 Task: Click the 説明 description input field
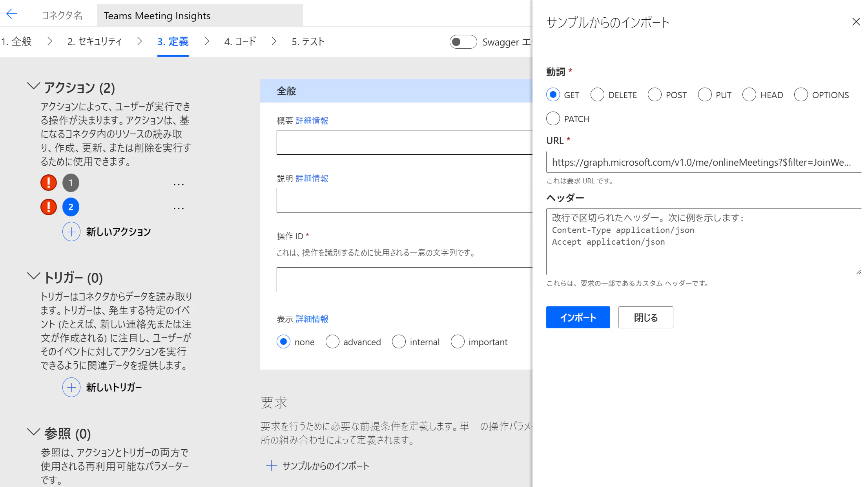[405, 200]
